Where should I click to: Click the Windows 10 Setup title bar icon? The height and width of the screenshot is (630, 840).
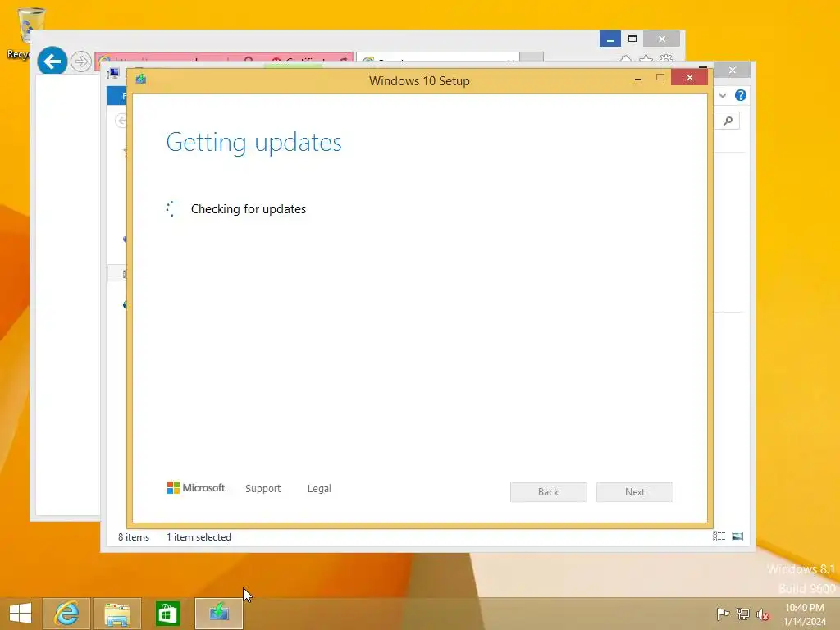141,80
